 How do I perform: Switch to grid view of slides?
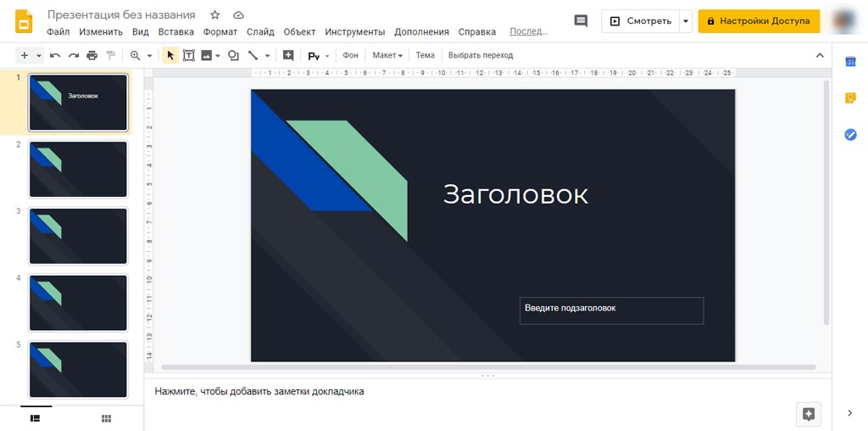coord(106,418)
